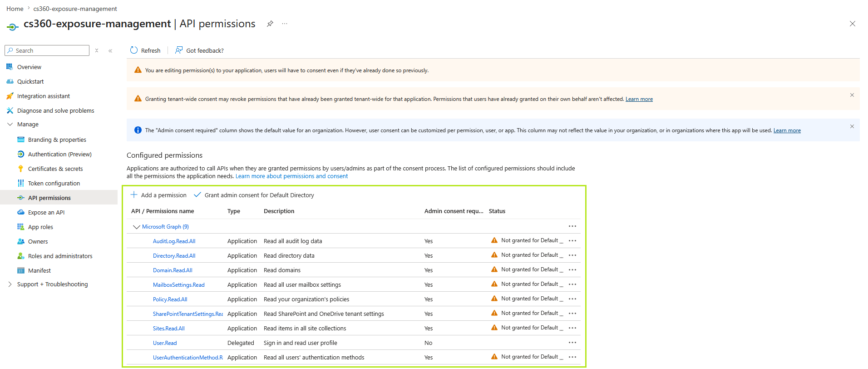
Task: Click the Token configuration icon
Action: point(20,183)
